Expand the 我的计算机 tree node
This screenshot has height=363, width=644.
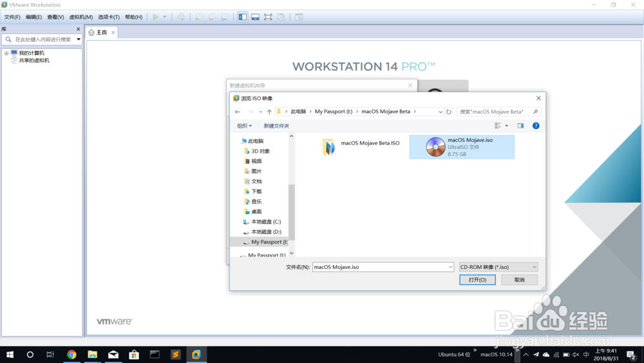6,53
